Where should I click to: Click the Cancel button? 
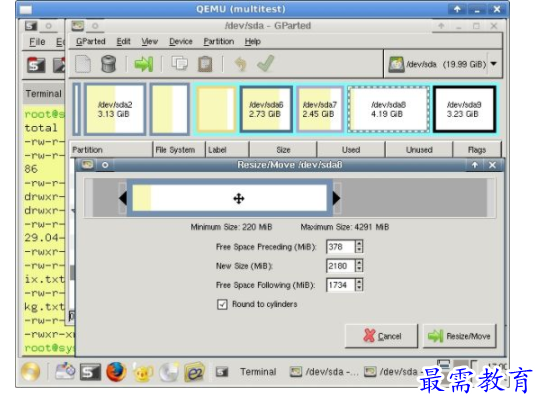tap(382, 336)
